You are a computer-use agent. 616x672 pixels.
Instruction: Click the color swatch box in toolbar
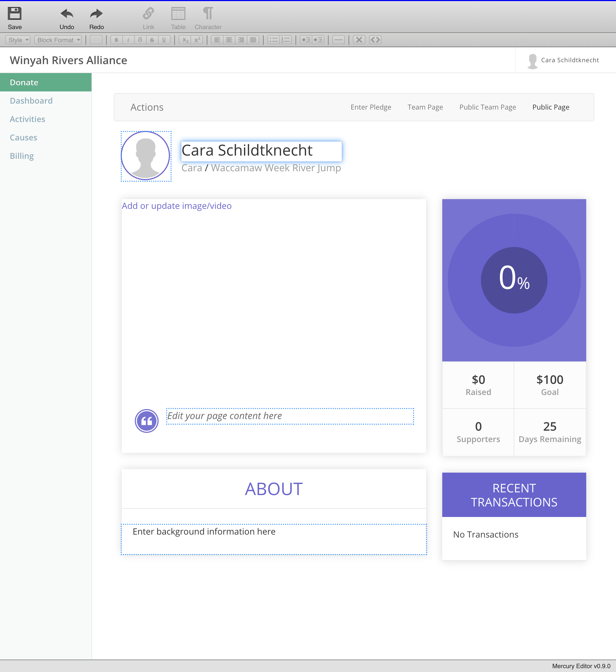pos(96,40)
